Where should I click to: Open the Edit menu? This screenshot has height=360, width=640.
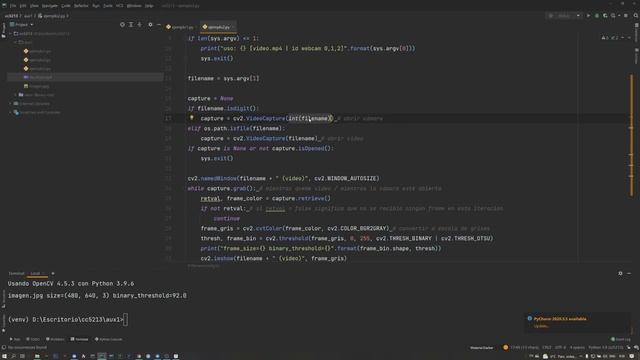[23, 6]
